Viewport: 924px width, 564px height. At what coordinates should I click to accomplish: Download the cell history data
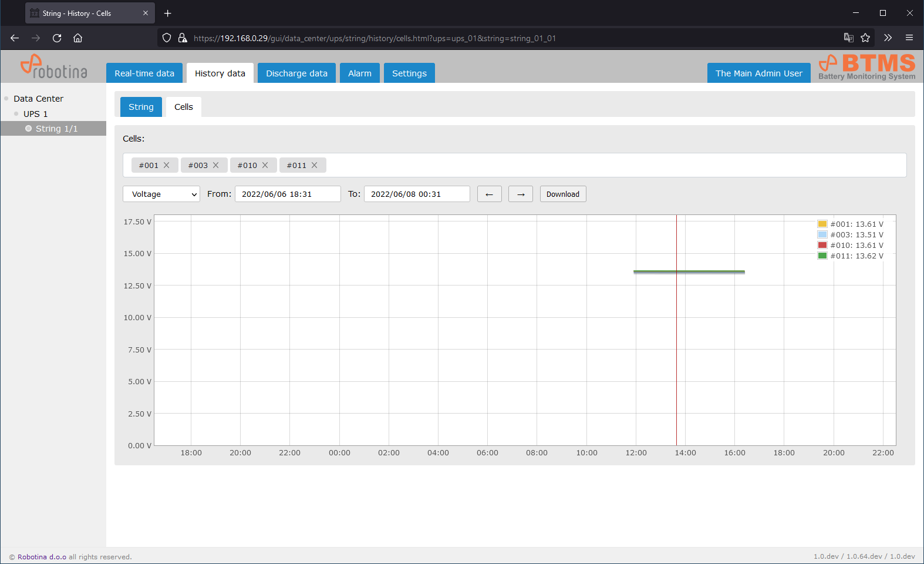(562, 194)
